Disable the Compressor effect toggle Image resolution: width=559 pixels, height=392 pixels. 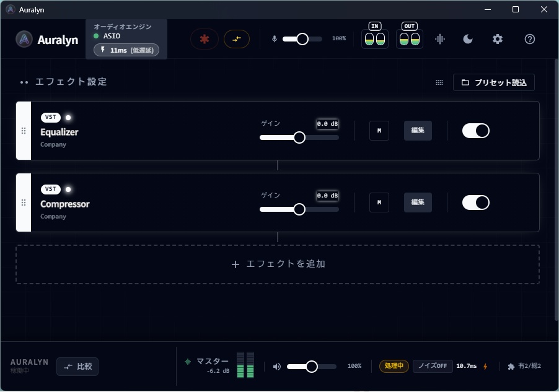(476, 203)
